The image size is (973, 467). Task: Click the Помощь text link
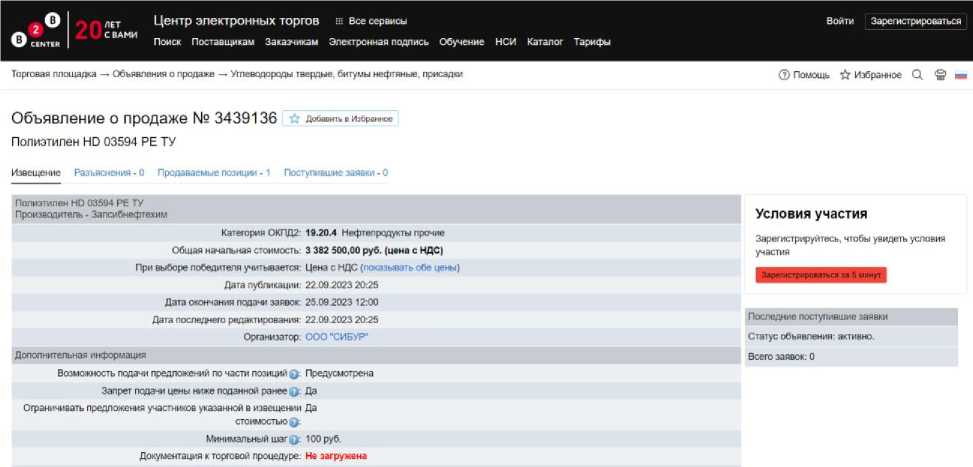811,75
